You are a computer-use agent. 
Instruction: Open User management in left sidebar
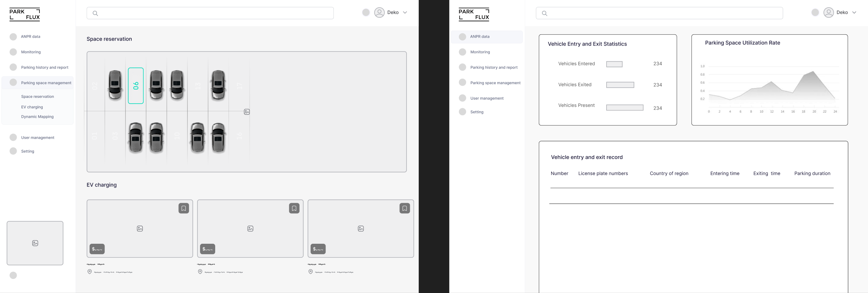click(x=38, y=138)
